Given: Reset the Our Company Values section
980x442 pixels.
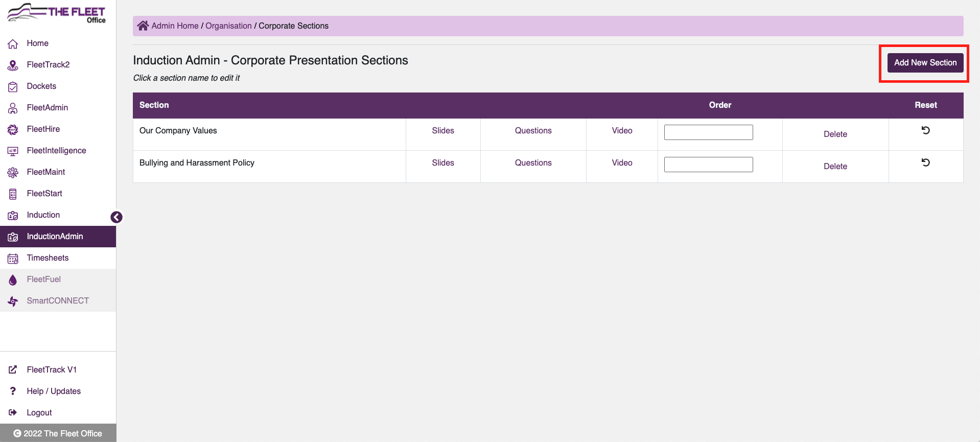Looking at the screenshot, I should [x=925, y=130].
